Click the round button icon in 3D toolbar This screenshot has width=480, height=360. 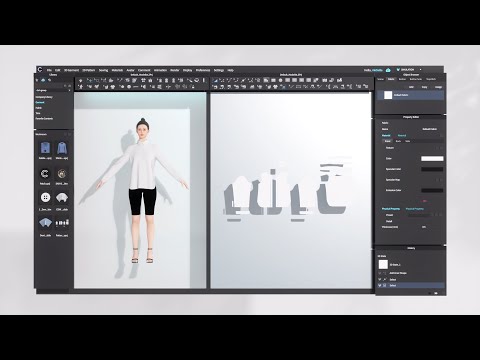click(x=129, y=87)
